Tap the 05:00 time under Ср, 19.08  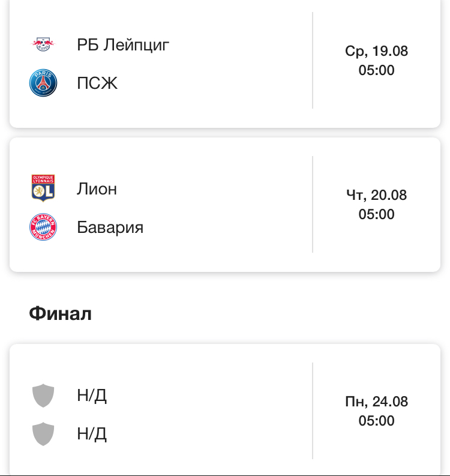tap(376, 70)
